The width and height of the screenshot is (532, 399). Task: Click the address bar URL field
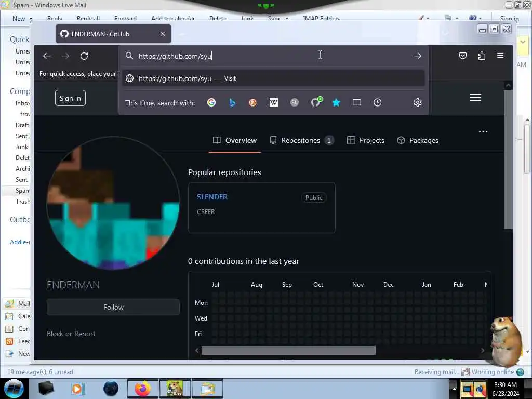coord(273,56)
